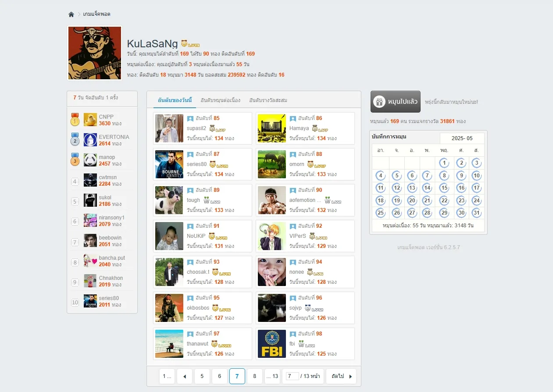Open CNPP duck avatar
The image size is (553, 392).
point(90,120)
